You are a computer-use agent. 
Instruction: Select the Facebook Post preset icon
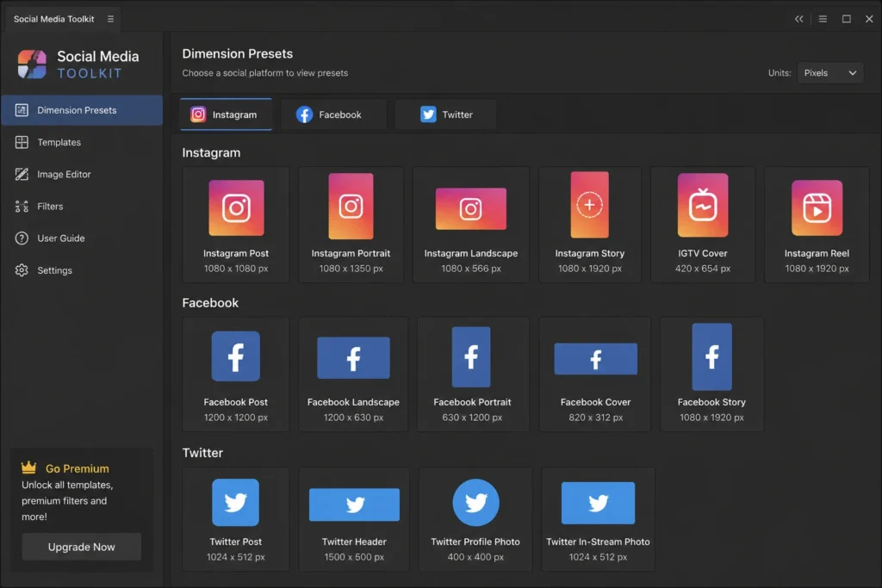[x=236, y=356]
